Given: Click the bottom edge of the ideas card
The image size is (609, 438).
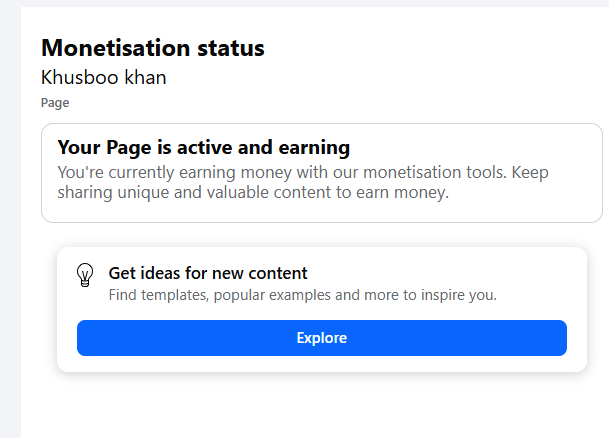Looking at the screenshot, I should click(x=321, y=369).
